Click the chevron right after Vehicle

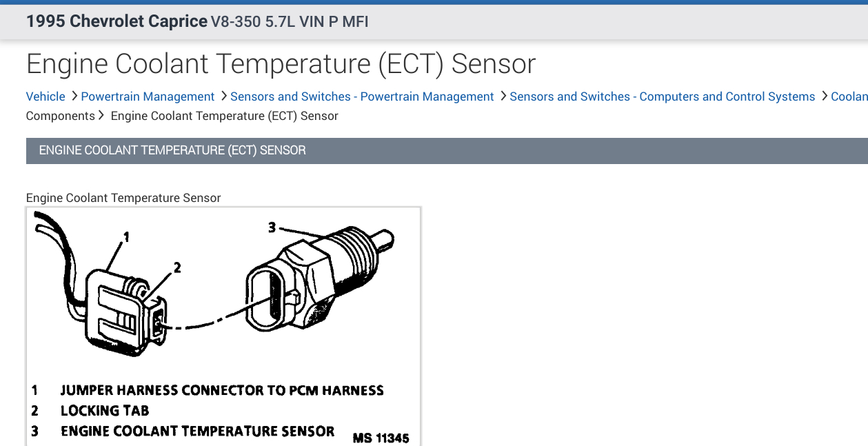click(74, 97)
